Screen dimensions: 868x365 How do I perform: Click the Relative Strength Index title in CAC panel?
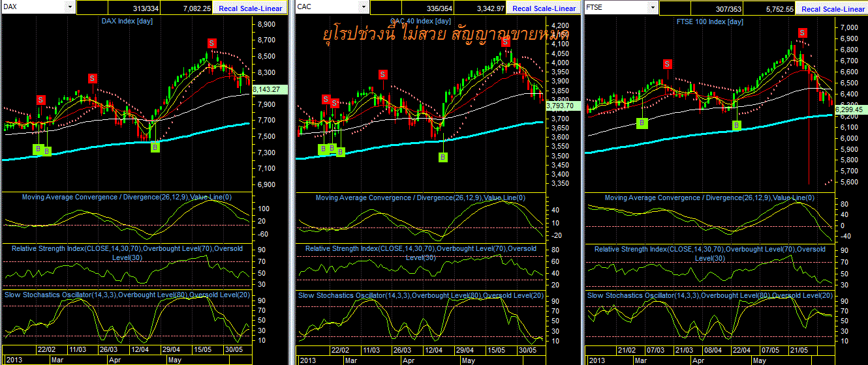tap(421, 253)
